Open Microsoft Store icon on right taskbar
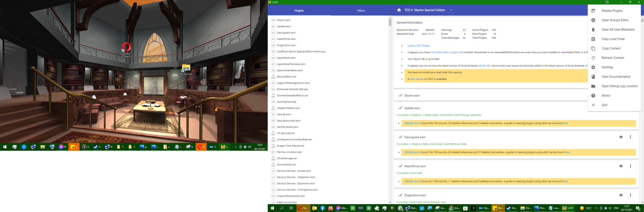The width and height of the screenshot is (644, 212). [465, 208]
